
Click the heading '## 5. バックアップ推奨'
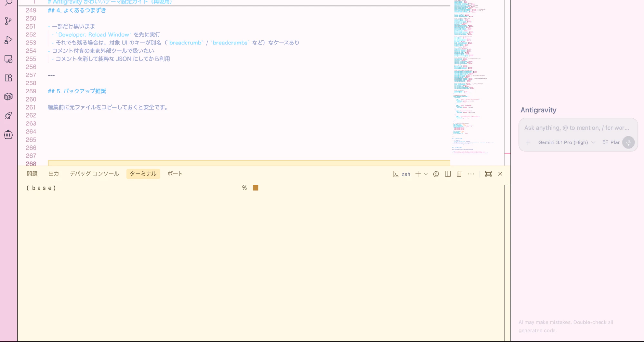77,91
